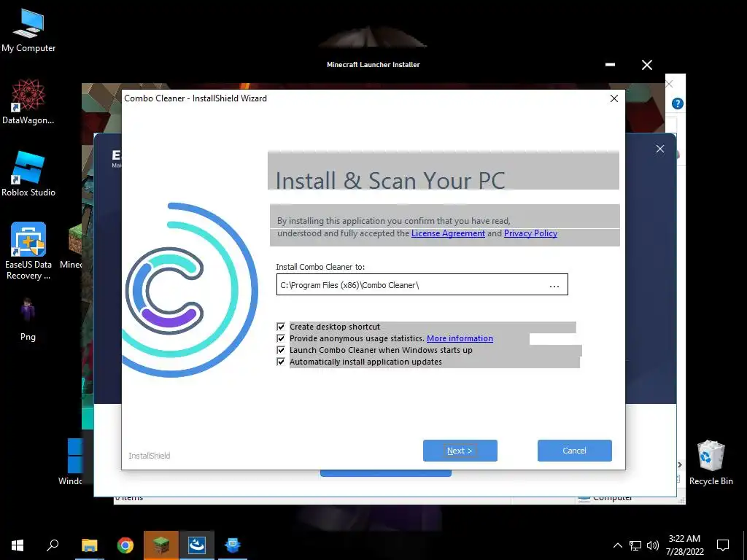Click the InstallShield label text

[149, 456]
